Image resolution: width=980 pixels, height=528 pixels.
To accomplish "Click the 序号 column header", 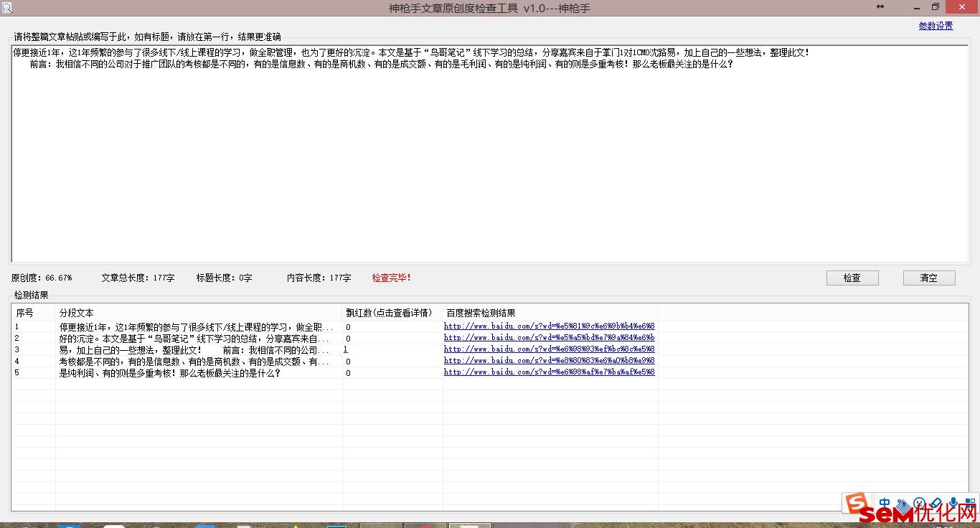I will (x=25, y=313).
